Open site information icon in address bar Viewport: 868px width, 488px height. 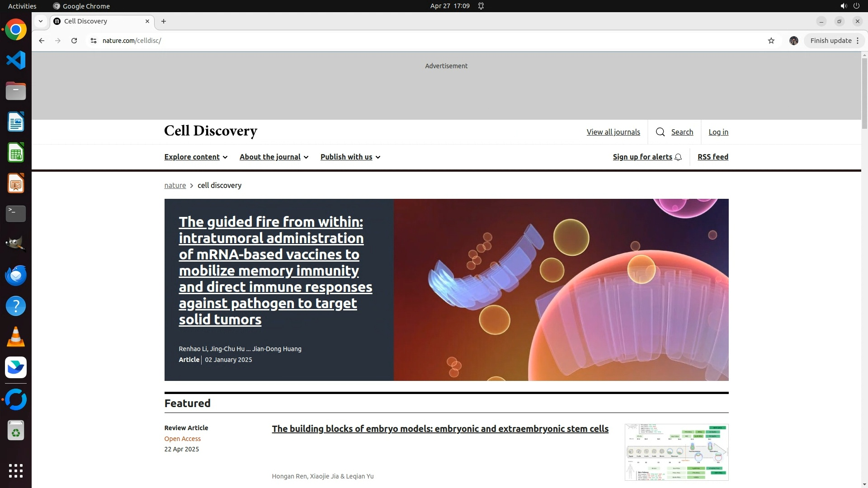94,41
